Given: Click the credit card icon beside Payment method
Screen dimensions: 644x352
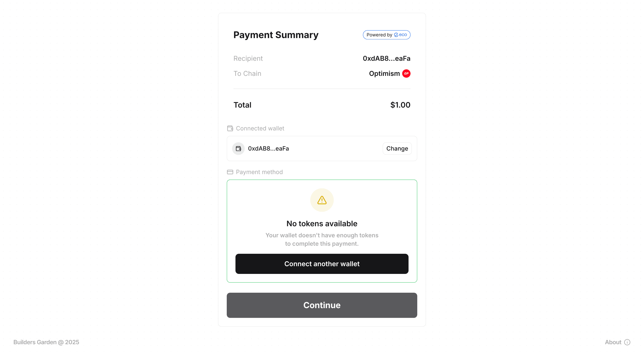Looking at the screenshot, I should point(230,172).
